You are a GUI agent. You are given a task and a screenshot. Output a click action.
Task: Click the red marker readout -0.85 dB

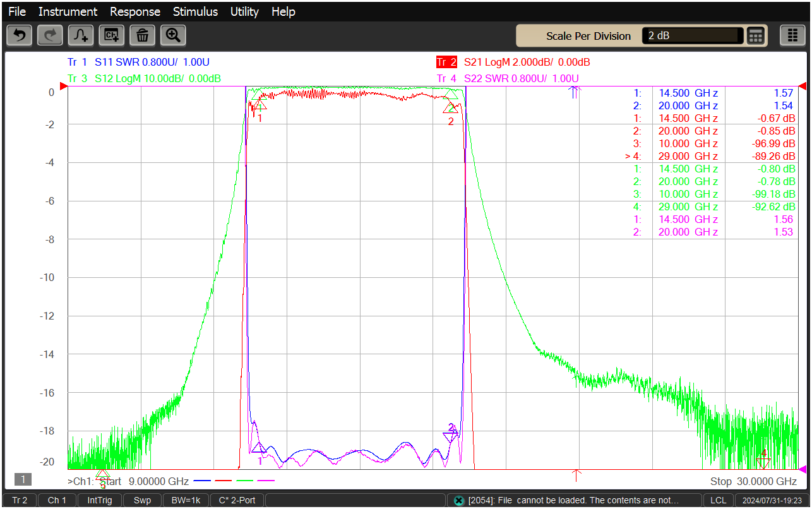coord(777,131)
